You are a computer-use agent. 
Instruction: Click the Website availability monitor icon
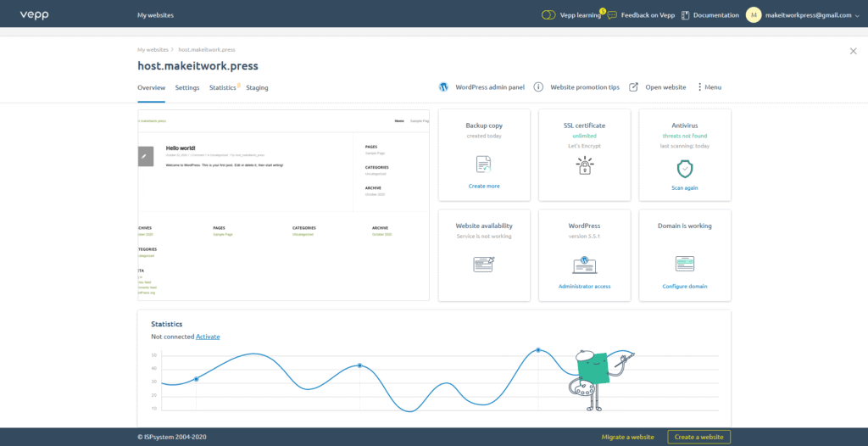pyautogui.click(x=484, y=264)
